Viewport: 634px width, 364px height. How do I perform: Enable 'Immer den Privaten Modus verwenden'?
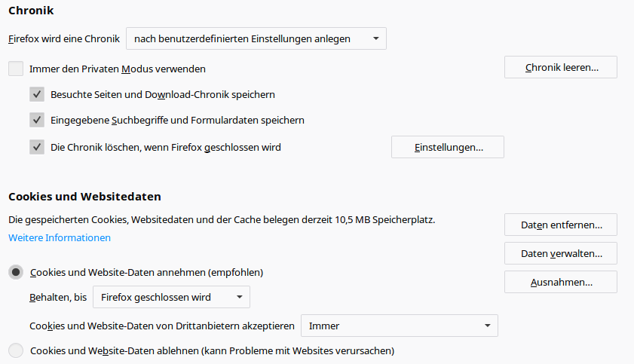pos(16,69)
